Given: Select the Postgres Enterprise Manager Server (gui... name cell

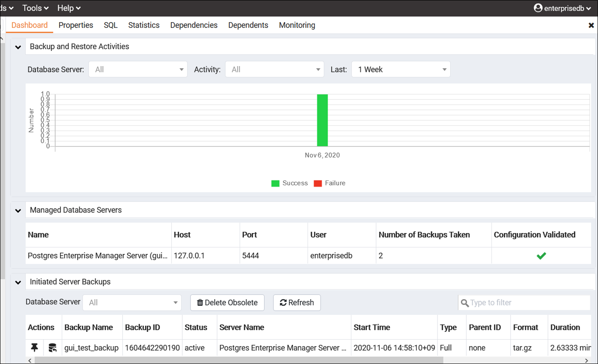Looking at the screenshot, I should click(98, 256).
